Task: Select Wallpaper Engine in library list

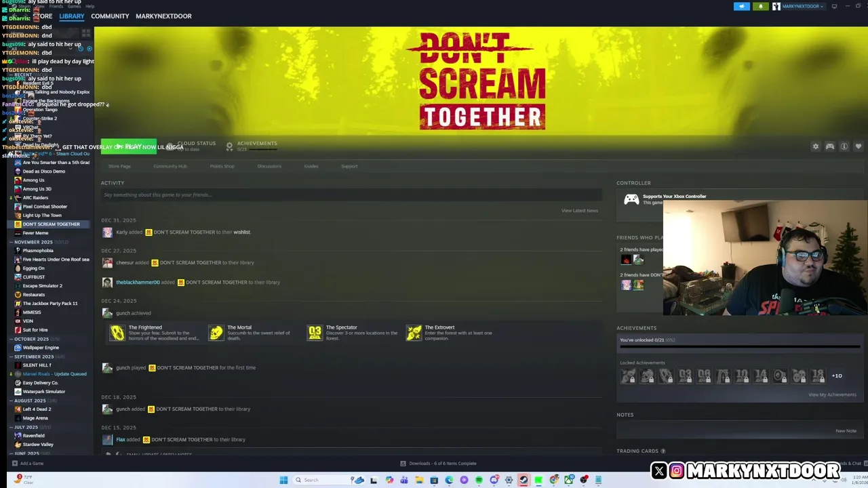Action: click(41, 348)
